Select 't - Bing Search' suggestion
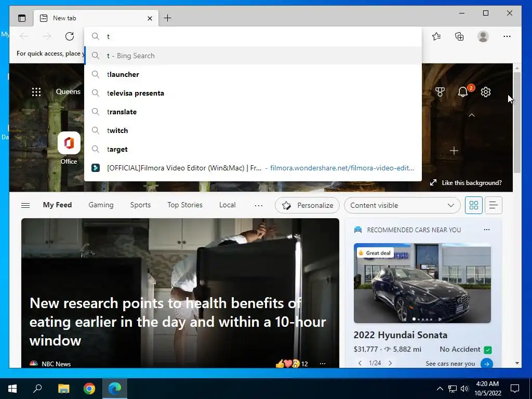Image resolution: width=532 pixels, height=399 pixels. click(253, 56)
